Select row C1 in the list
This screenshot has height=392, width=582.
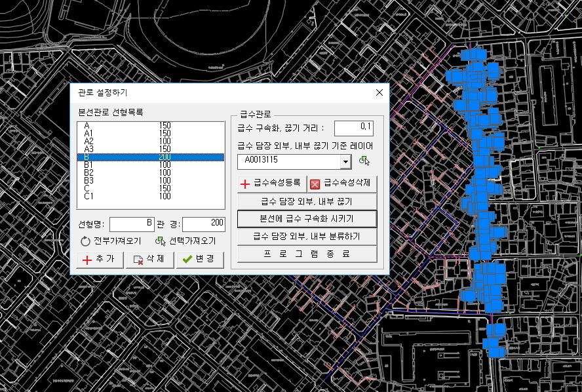point(151,197)
